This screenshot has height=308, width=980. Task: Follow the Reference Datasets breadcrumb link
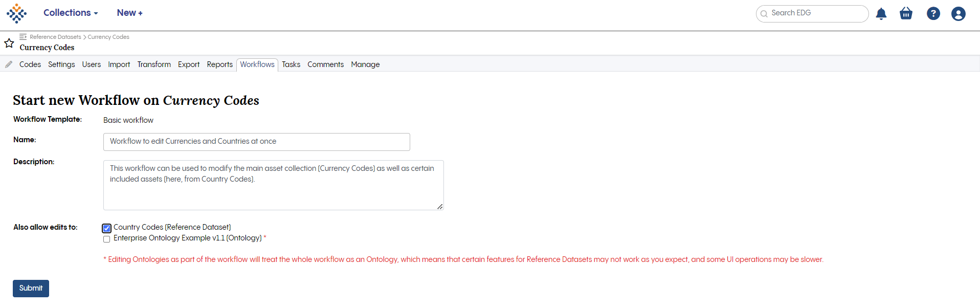click(x=55, y=37)
